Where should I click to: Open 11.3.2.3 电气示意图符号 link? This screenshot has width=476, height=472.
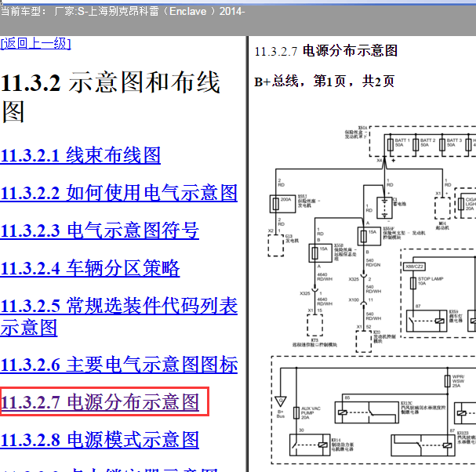[x=100, y=231]
